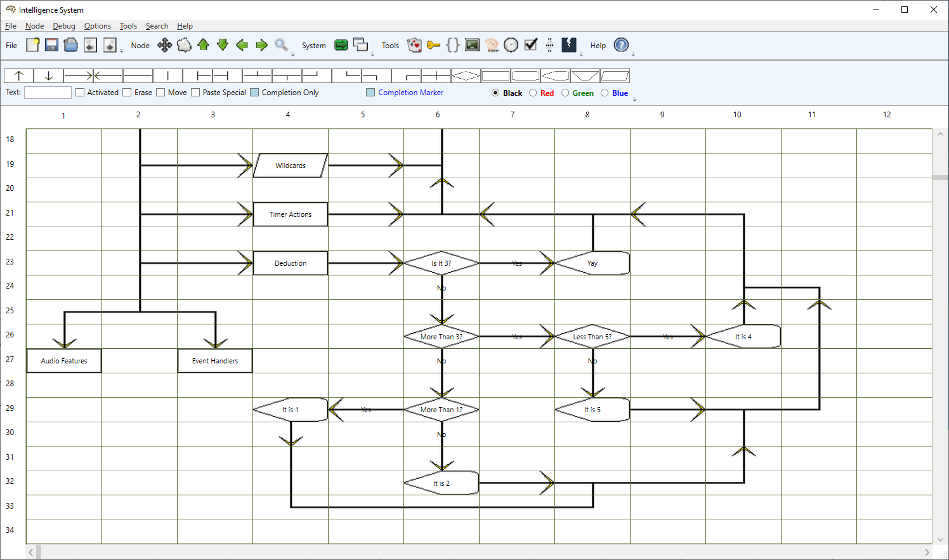Click the Timer Actions node

(291, 214)
